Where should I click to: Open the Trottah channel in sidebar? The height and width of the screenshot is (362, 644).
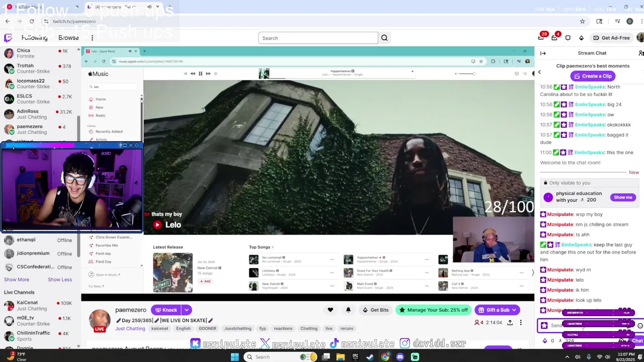39,69
